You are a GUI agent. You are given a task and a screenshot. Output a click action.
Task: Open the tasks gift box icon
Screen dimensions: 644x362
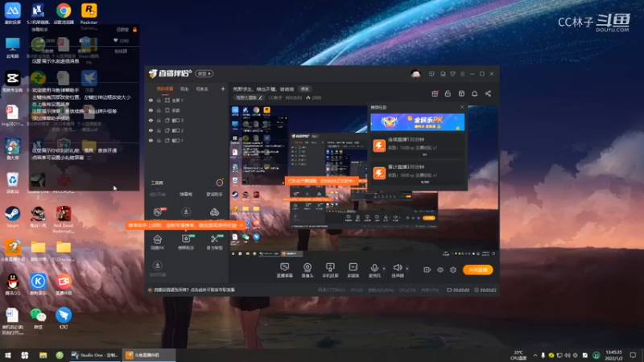click(x=435, y=93)
